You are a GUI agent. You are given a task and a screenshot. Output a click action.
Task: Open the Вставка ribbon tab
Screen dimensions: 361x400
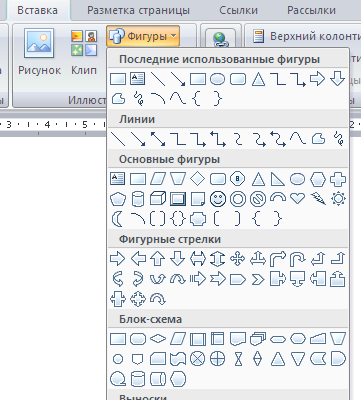coord(37,10)
